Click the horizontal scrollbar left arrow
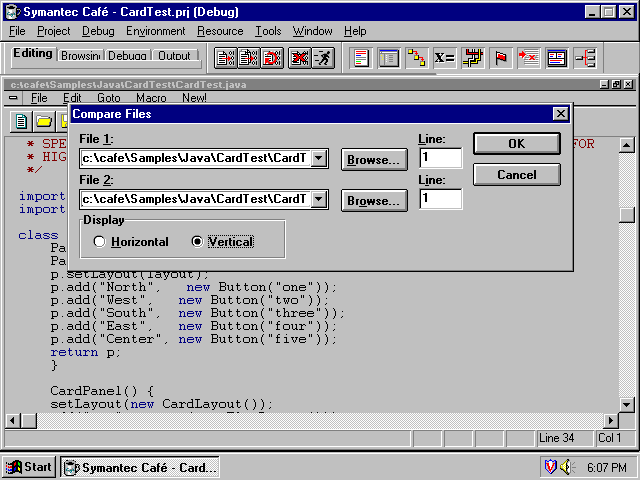The height and width of the screenshot is (480, 640). coord(13,420)
